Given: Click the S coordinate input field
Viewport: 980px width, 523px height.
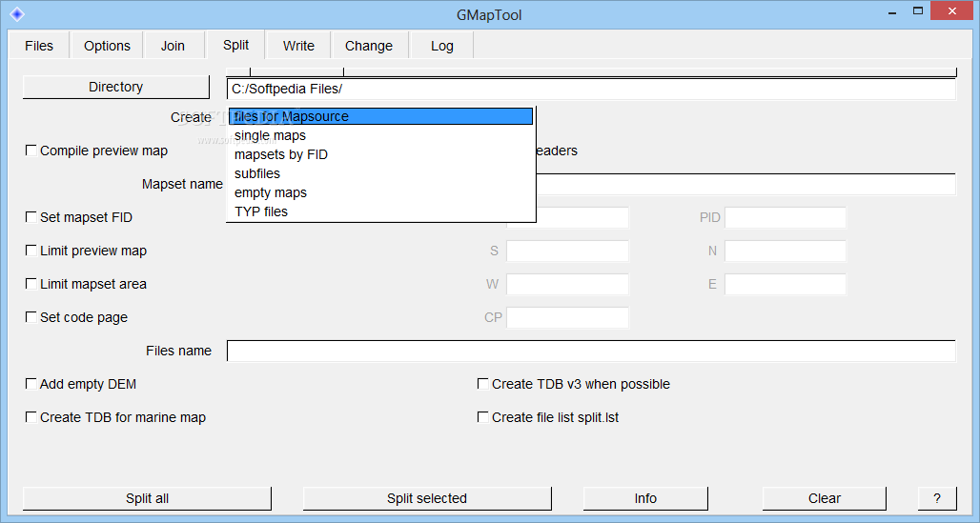Looking at the screenshot, I should [567, 251].
